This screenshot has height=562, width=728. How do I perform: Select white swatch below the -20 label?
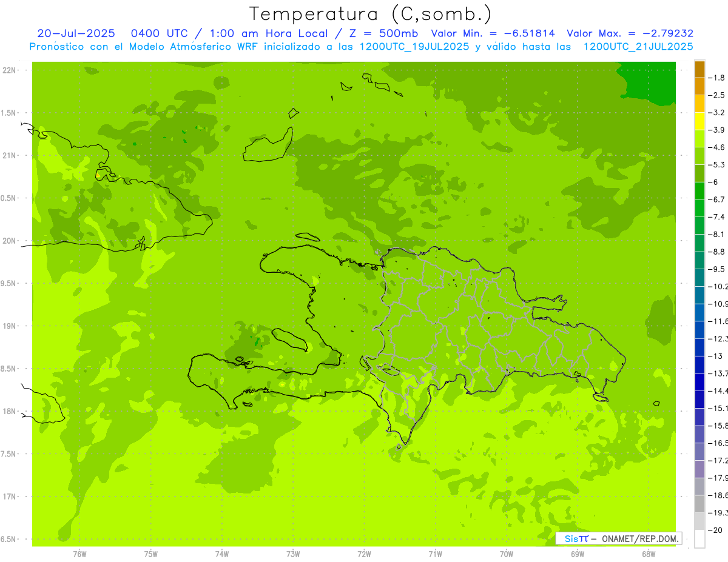click(699, 539)
